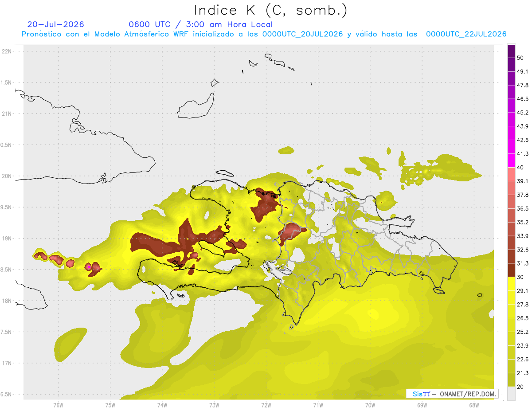The height and width of the screenshot is (411, 532).
Task: Click the color bar value "45.2"
Action: pyautogui.click(x=522, y=113)
